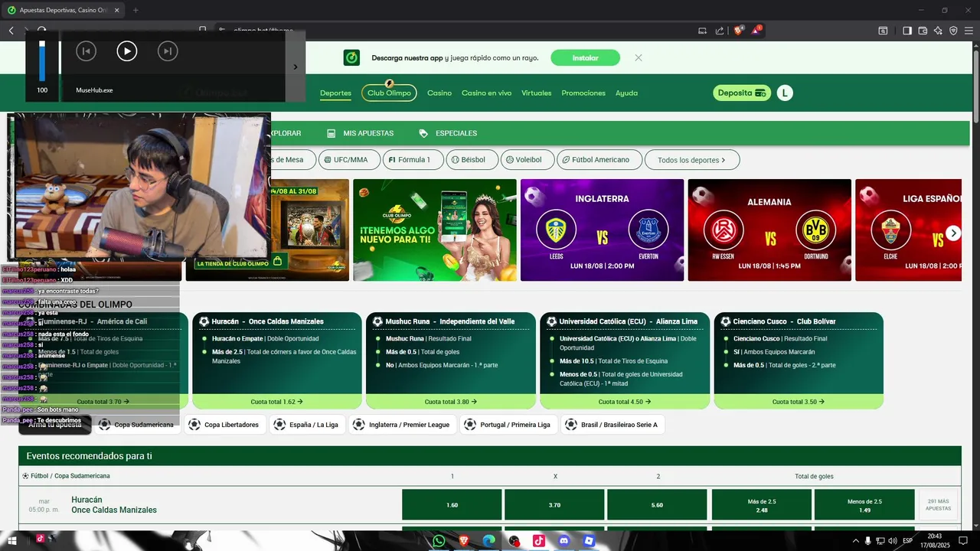Play media in MuseHub overlay
This screenshot has height=551, width=980.
(126, 51)
